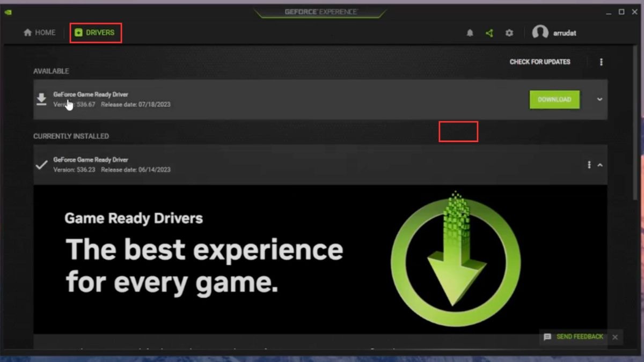Open settings gear icon
Viewport: 644px width, 362px height.
(509, 33)
